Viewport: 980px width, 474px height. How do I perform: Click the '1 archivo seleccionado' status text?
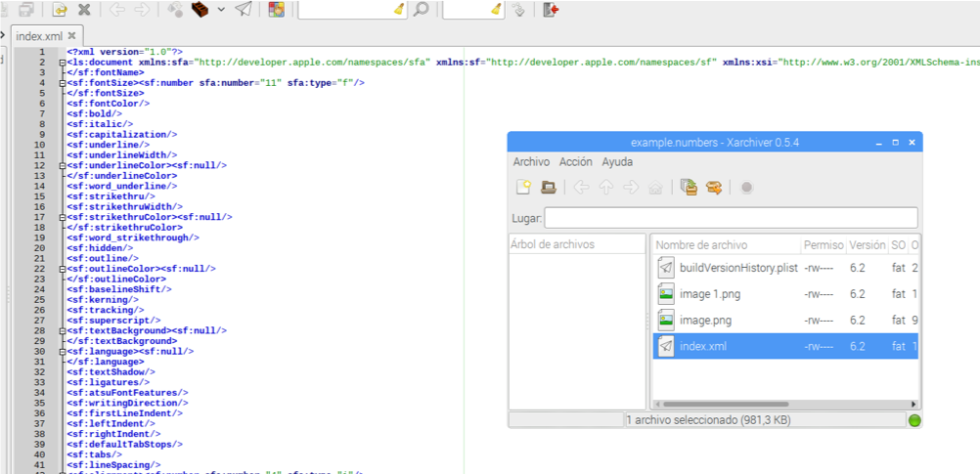tap(709, 420)
